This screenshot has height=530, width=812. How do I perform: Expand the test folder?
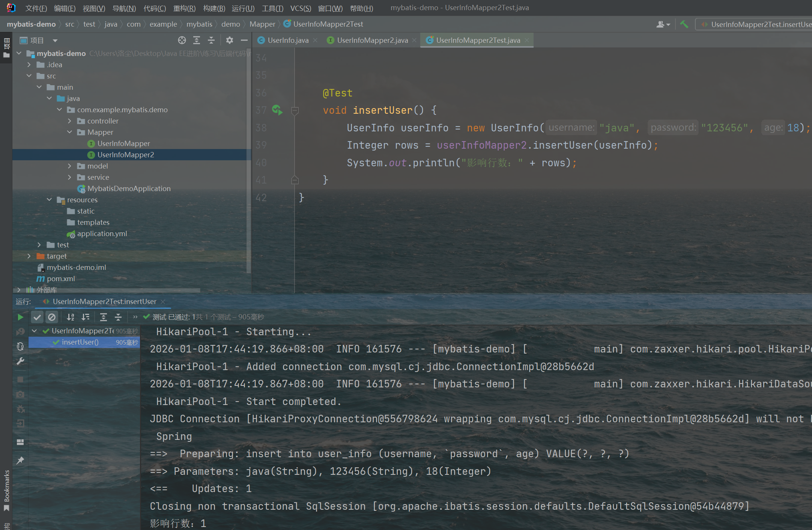[x=39, y=245]
